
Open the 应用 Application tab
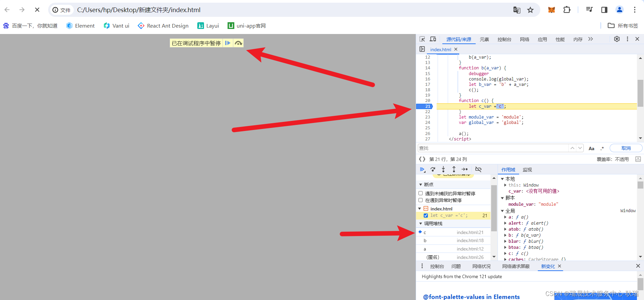[542, 39]
